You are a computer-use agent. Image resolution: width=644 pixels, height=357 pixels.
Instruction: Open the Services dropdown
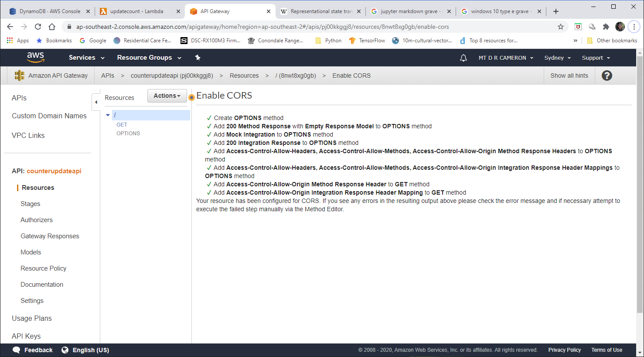87,58
